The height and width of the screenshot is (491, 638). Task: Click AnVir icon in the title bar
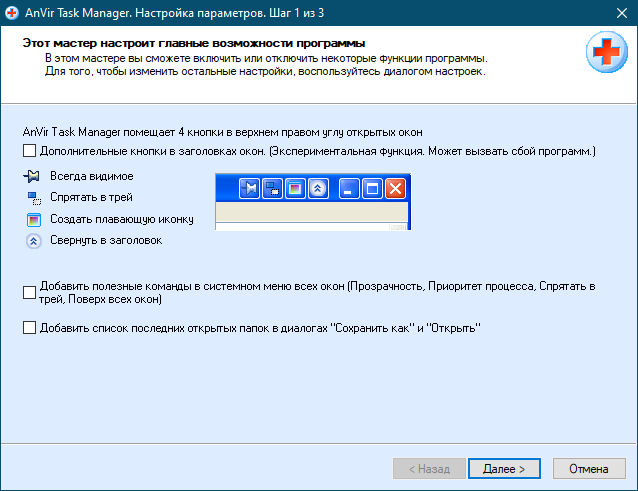pos(12,13)
